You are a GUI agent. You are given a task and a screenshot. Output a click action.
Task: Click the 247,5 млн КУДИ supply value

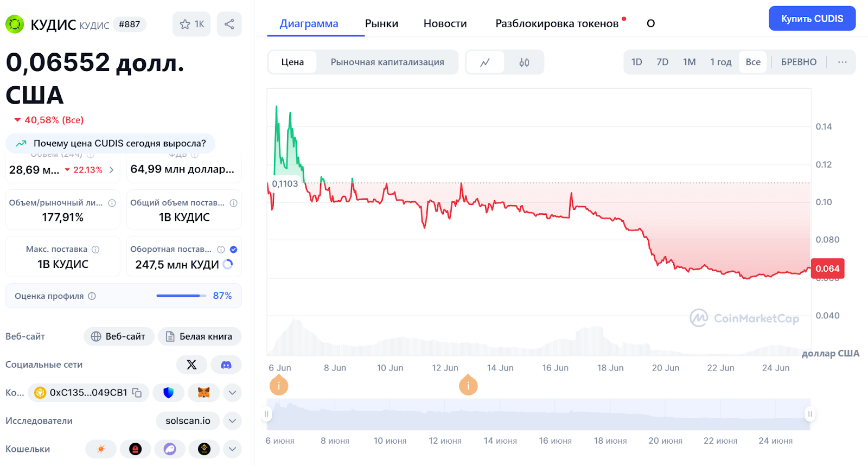click(x=177, y=265)
